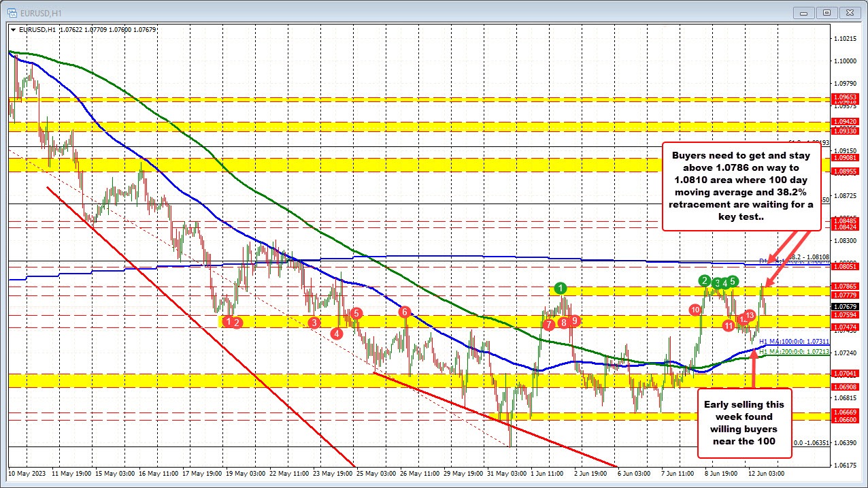The image size is (868, 488).
Task: Click the '10 May 2023' date on time axis
Action: 27,472
